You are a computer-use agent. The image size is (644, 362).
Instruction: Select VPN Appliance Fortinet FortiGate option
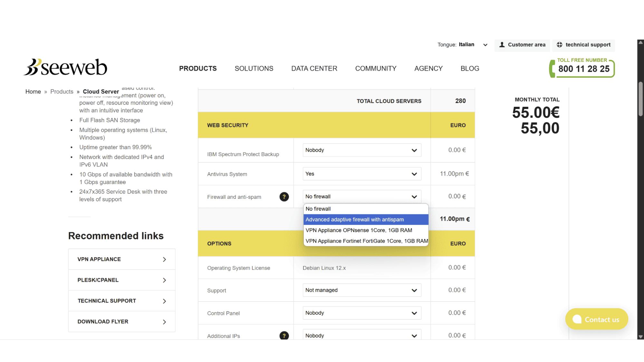point(366,241)
